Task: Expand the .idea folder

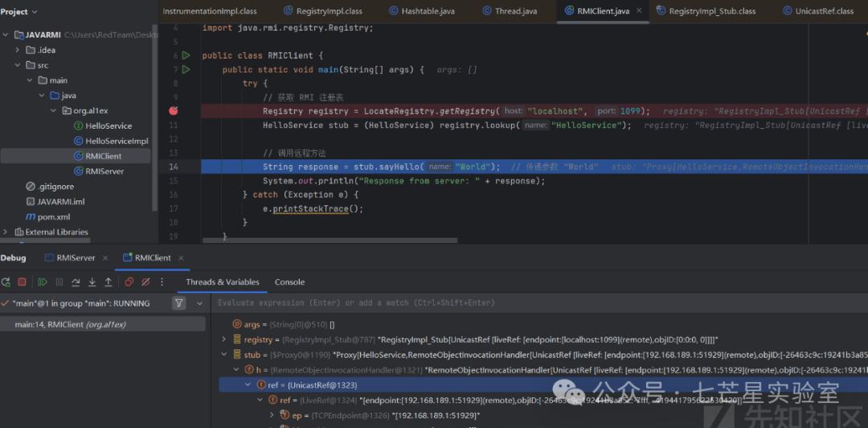Action: click(x=18, y=50)
